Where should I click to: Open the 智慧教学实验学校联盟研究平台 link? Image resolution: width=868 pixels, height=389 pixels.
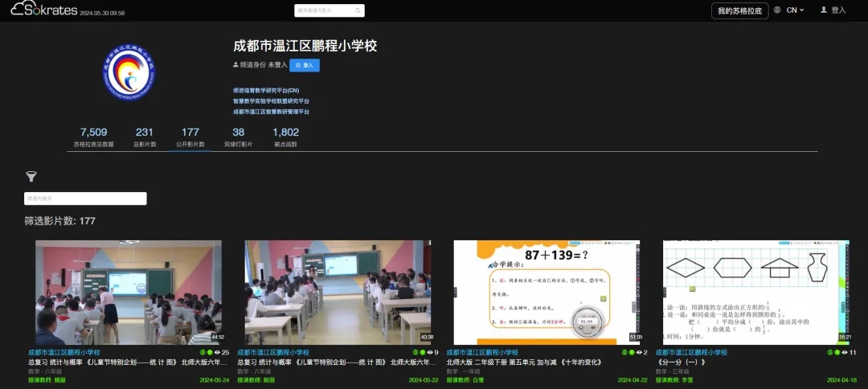click(x=271, y=101)
